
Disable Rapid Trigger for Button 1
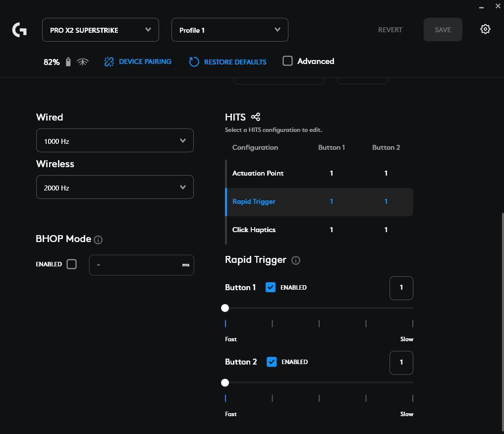[271, 287]
